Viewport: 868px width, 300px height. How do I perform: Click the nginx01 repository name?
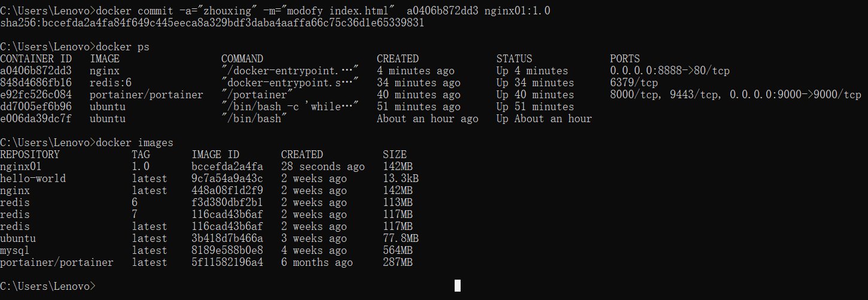[21, 166]
